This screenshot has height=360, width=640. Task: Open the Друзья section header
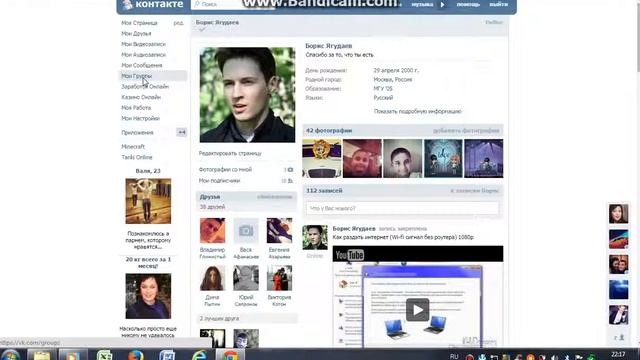click(x=210, y=197)
